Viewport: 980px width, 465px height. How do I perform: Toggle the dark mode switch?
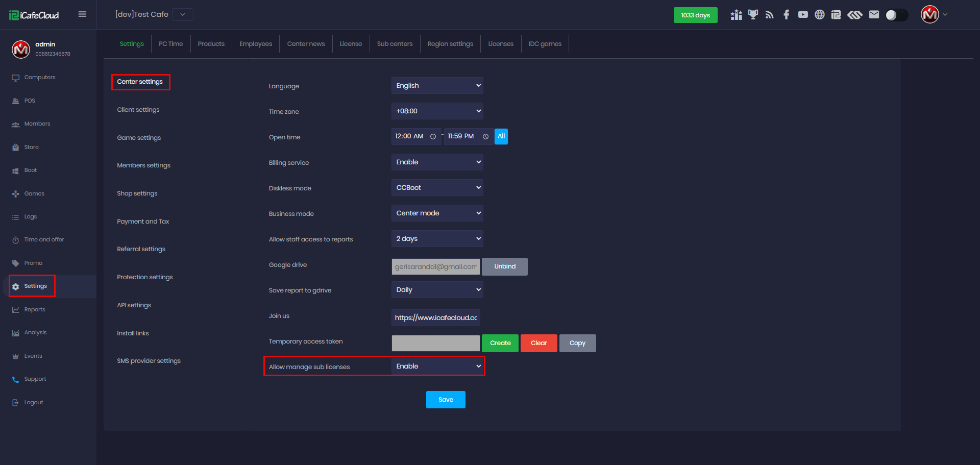[896, 15]
